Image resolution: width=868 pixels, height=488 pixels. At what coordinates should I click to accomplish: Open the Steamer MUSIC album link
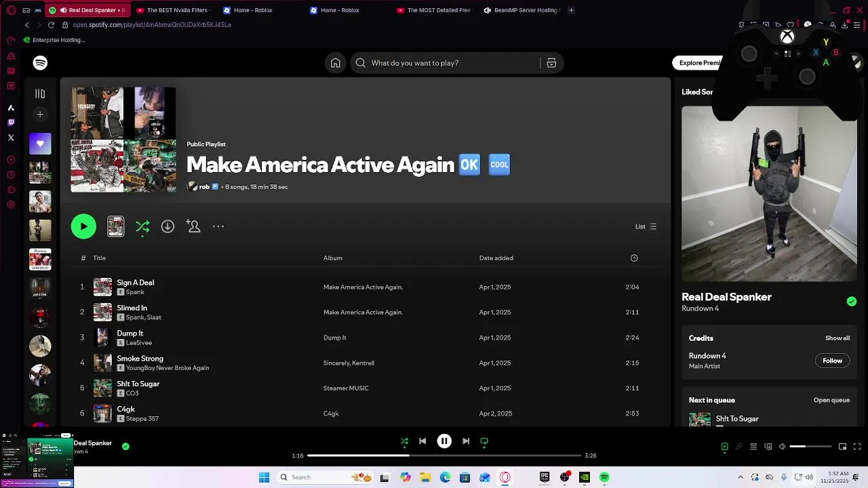click(x=346, y=388)
